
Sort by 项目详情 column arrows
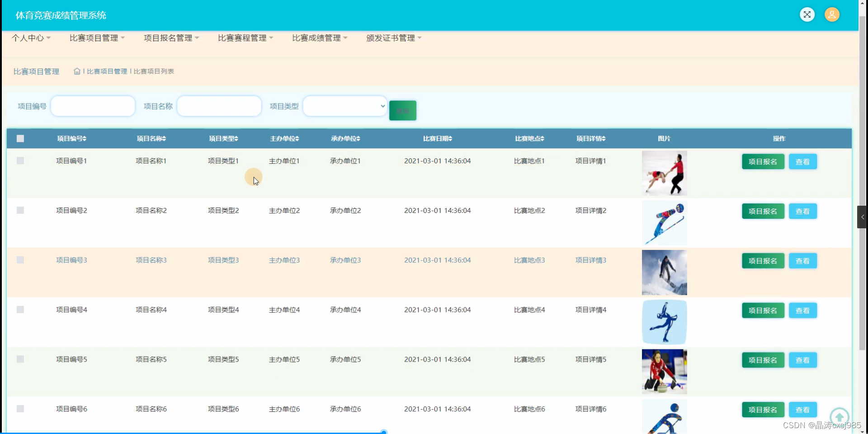[604, 139]
